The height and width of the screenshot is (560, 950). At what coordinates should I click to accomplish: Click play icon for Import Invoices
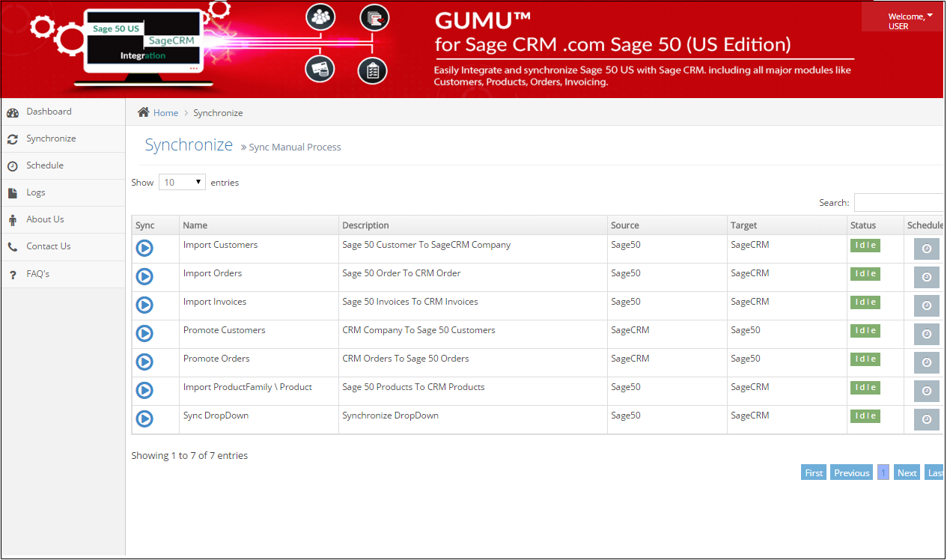144,305
